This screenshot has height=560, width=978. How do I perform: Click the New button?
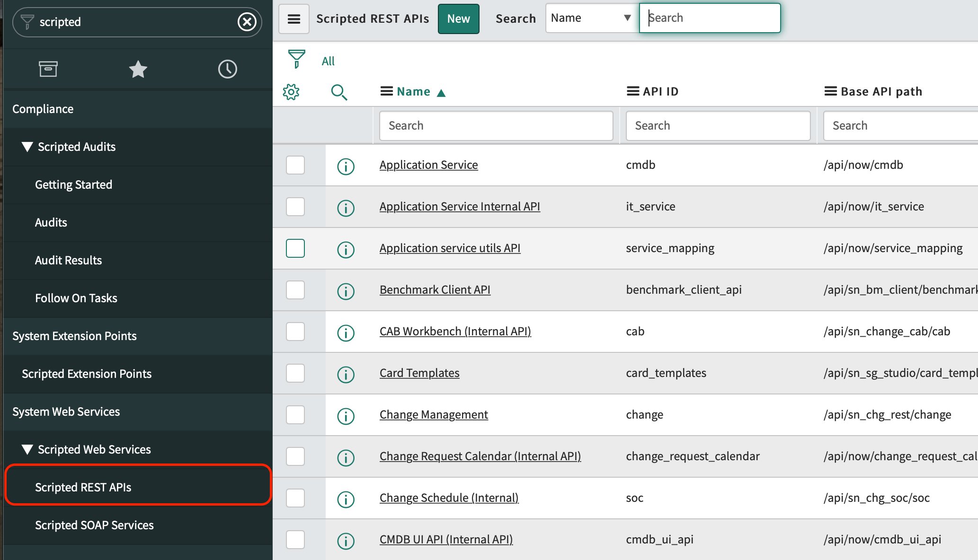(x=458, y=19)
